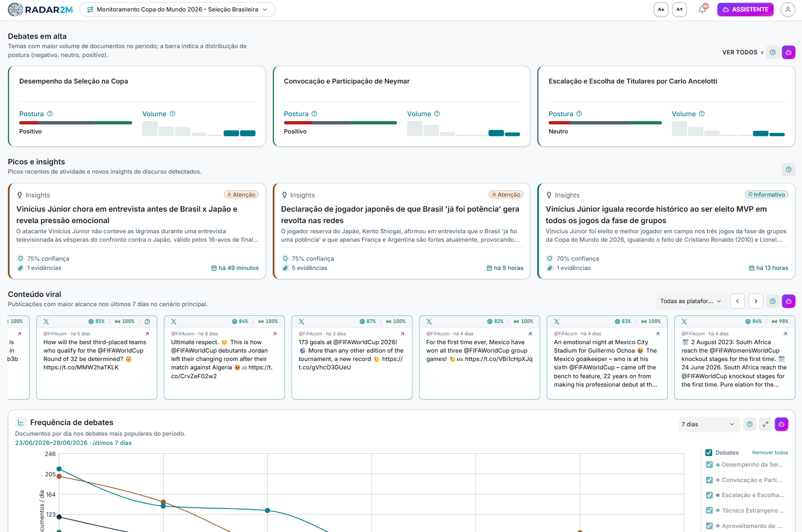Open external link on Ultimate respect post
802x532 pixels.
coord(275,334)
